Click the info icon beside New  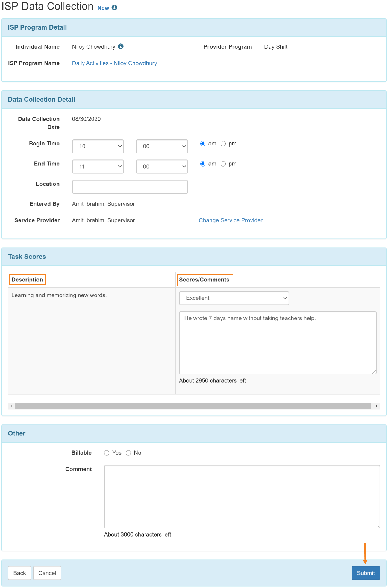[114, 8]
